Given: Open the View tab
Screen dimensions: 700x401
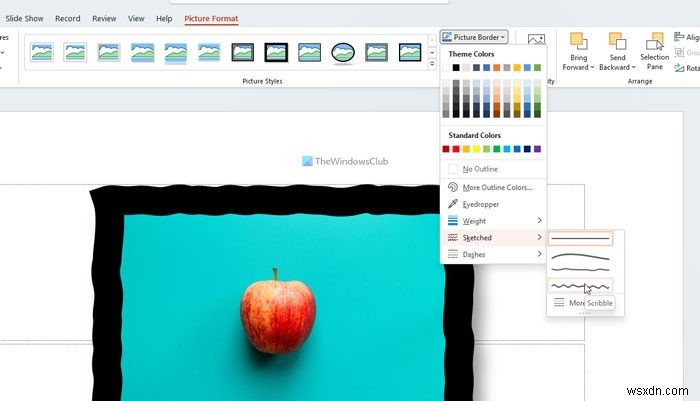Looking at the screenshot, I should [136, 18].
